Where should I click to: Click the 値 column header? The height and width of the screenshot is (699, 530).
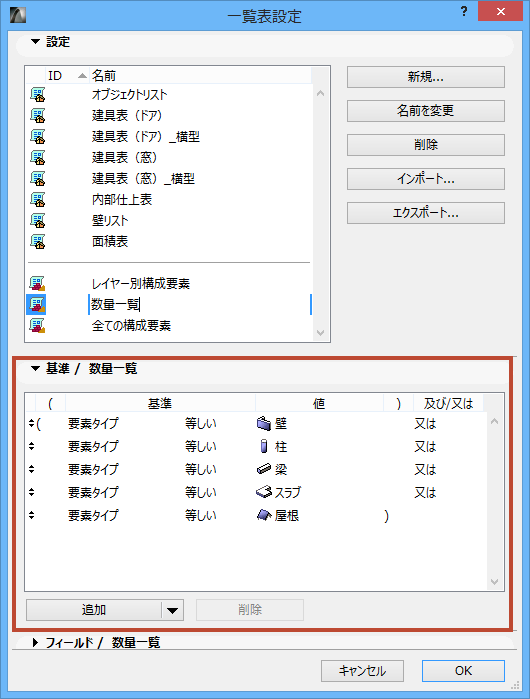319,403
